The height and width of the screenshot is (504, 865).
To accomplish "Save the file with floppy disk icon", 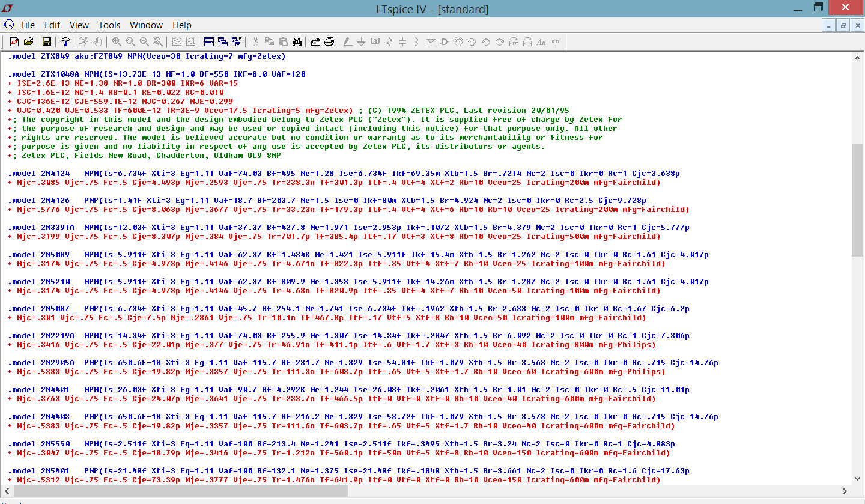I will point(46,41).
